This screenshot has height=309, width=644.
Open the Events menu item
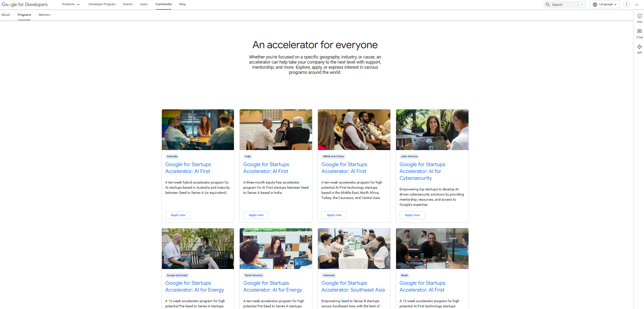(128, 4)
